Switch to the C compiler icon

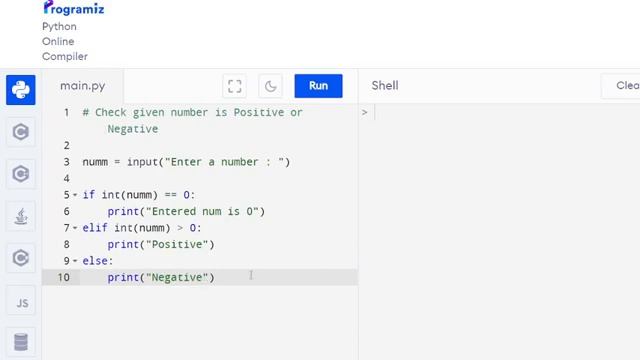tap(21, 132)
